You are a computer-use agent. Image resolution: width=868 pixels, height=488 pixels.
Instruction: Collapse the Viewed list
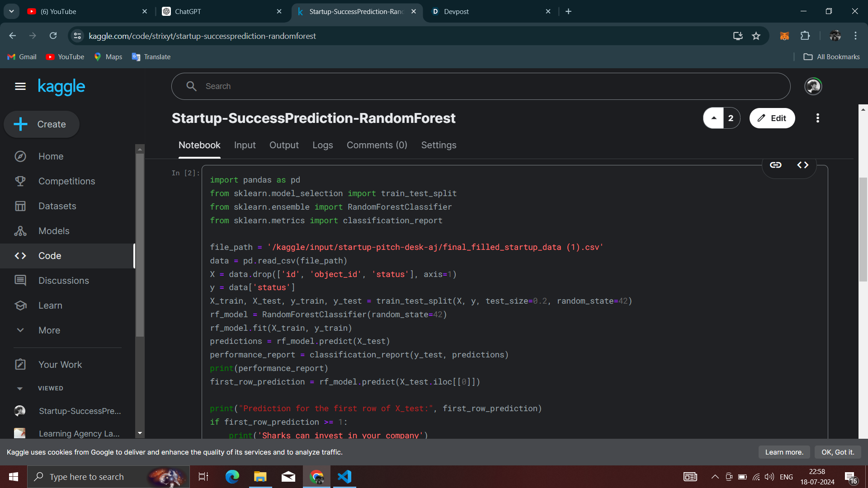(x=19, y=388)
